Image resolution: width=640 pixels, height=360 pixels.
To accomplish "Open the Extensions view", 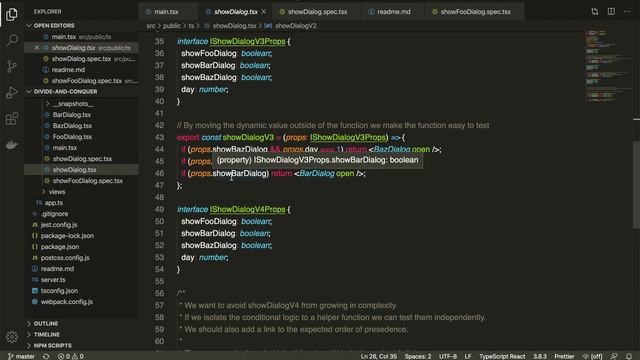I will point(12,119).
